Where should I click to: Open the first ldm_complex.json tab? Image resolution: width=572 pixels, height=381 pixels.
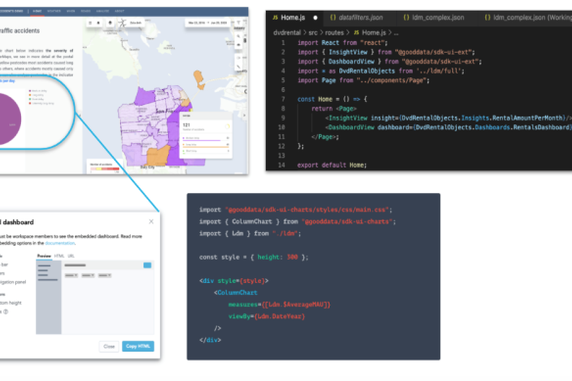[438, 18]
